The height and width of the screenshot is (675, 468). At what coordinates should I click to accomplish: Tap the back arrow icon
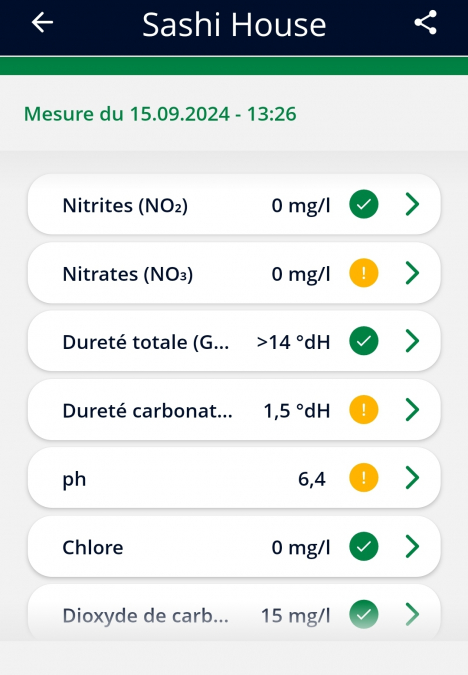click(x=42, y=22)
